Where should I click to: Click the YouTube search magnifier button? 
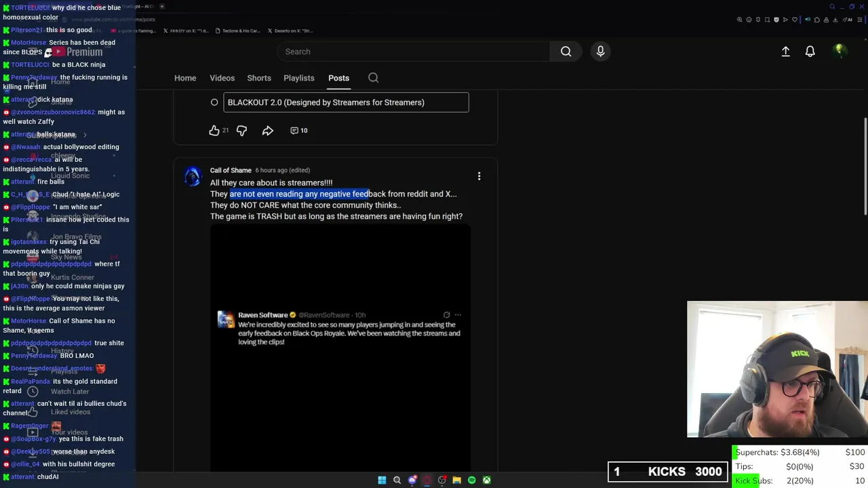tap(566, 52)
